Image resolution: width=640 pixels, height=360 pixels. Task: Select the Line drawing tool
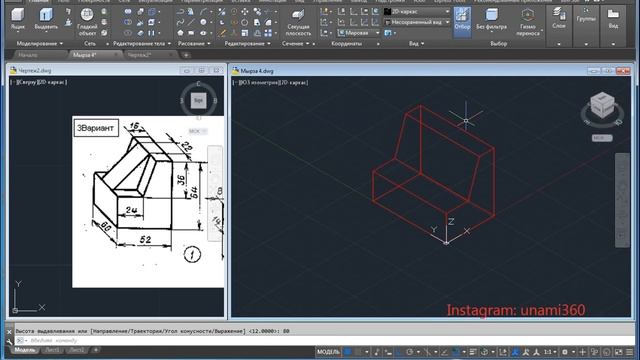pos(191,22)
